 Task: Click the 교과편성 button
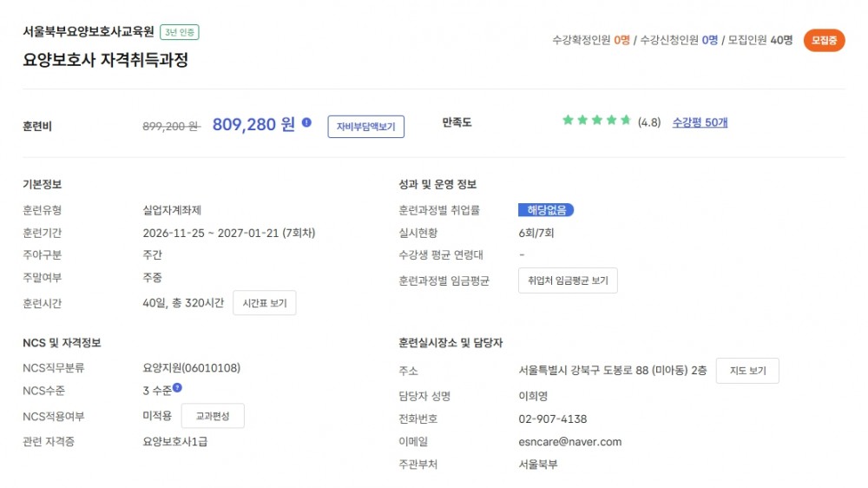click(213, 416)
